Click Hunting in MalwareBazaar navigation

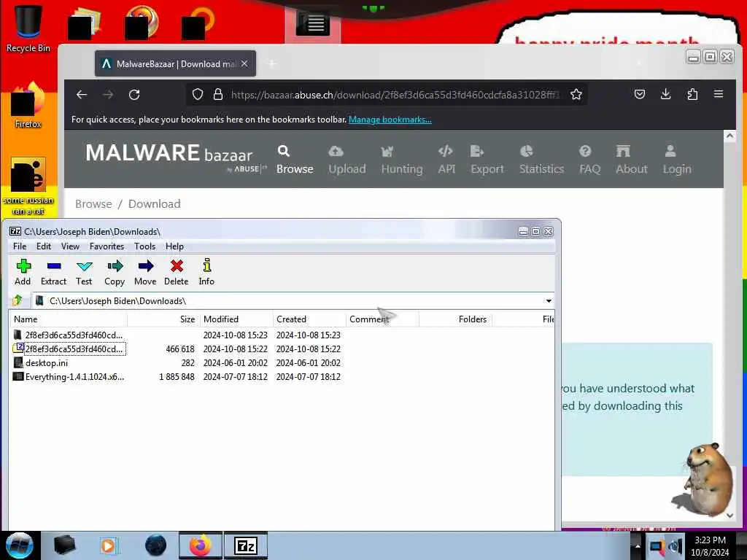coord(402,160)
